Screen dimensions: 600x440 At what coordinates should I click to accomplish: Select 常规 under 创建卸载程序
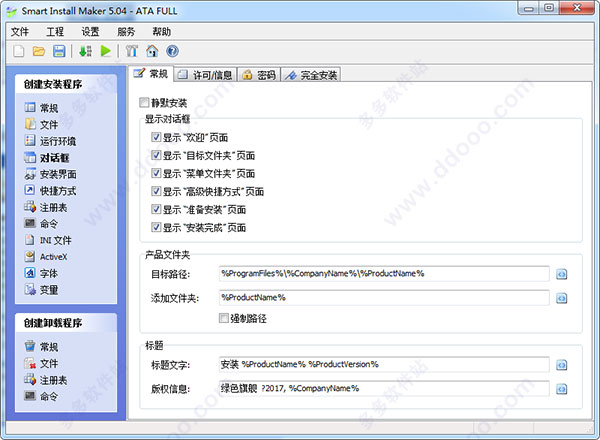point(41,347)
